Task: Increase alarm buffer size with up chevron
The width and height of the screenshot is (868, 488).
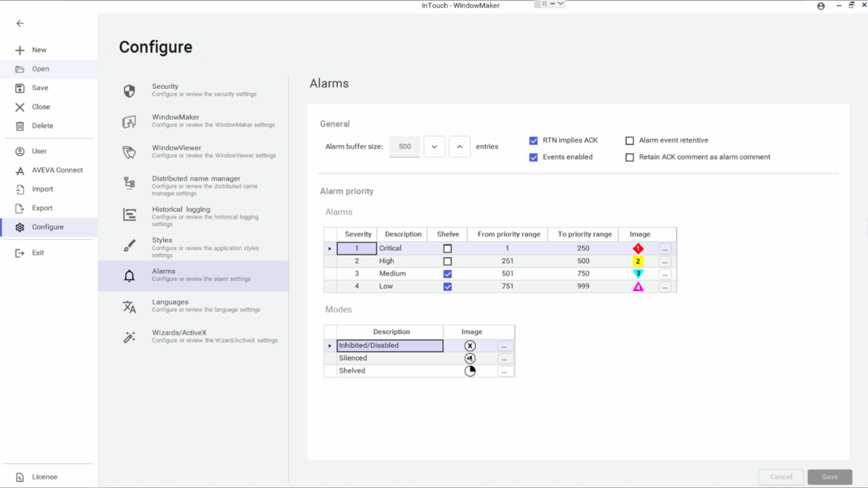Action: tap(460, 147)
